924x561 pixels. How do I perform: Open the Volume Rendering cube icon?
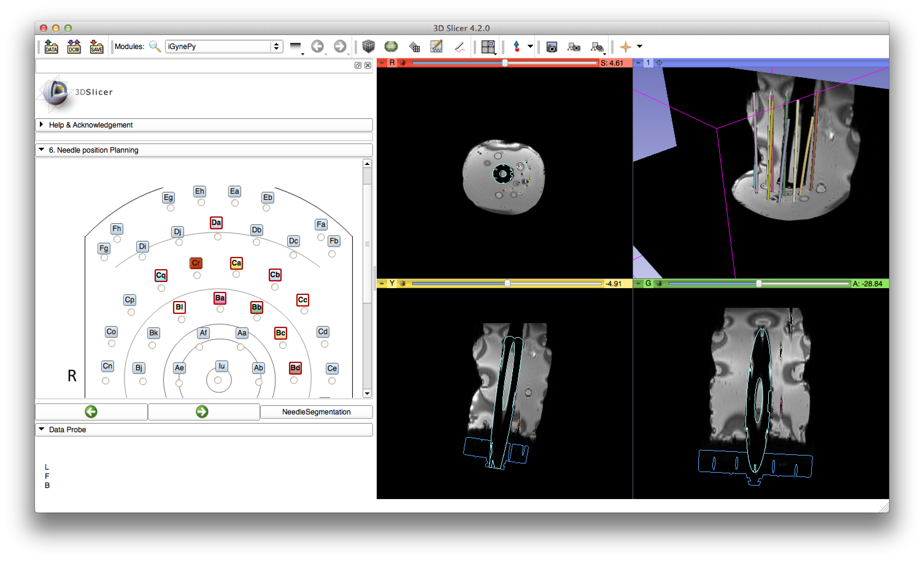click(368, 47)
